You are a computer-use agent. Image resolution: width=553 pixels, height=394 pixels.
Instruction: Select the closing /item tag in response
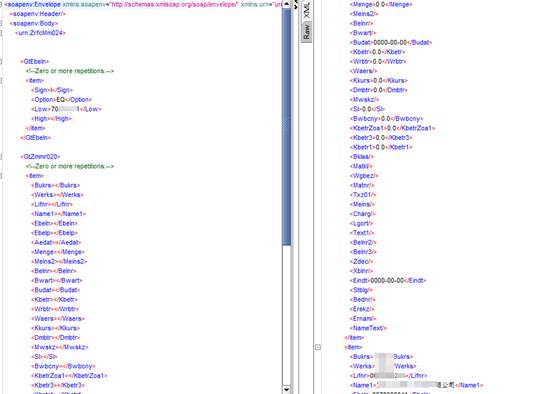tap(354, 338)
